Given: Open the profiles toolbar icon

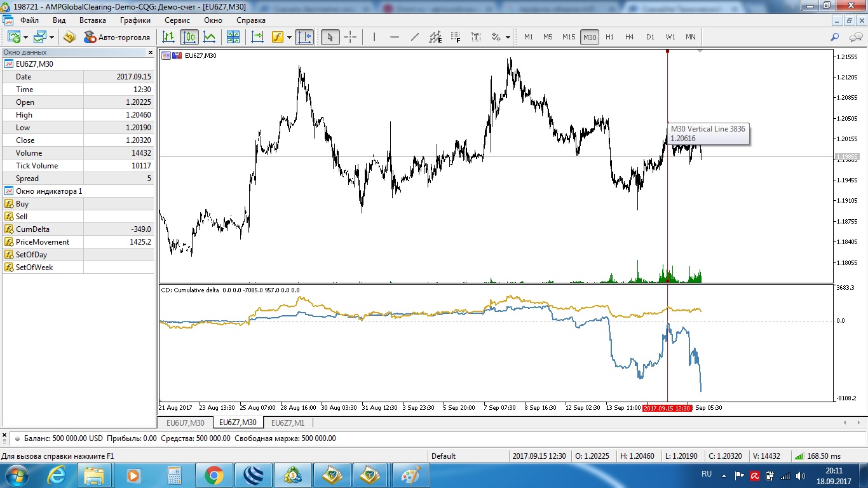Looking at the screenshot, I should pos(41,37).
